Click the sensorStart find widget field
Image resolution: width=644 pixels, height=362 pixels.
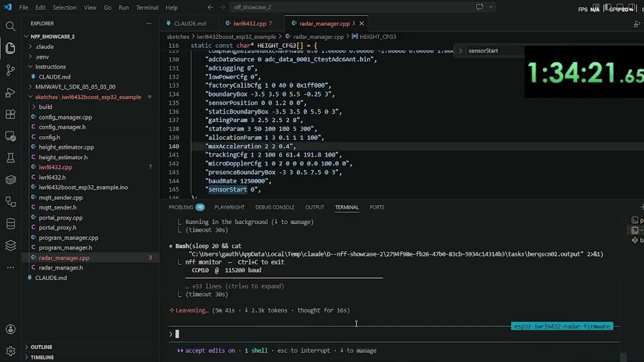pos(496,51)
